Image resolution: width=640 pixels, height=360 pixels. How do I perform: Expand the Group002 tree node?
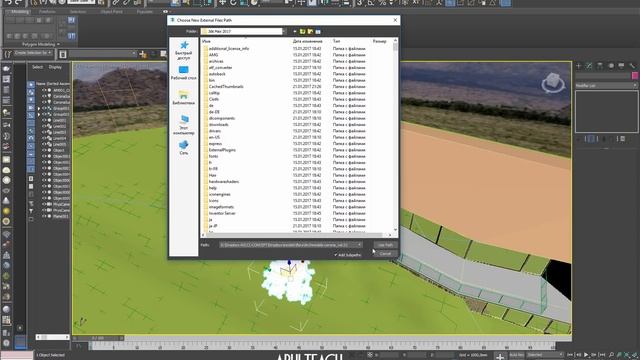(x=39, y=114)
